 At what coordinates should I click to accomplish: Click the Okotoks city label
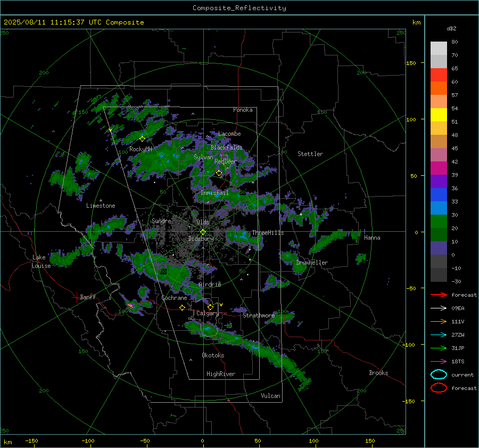(213, 355)
